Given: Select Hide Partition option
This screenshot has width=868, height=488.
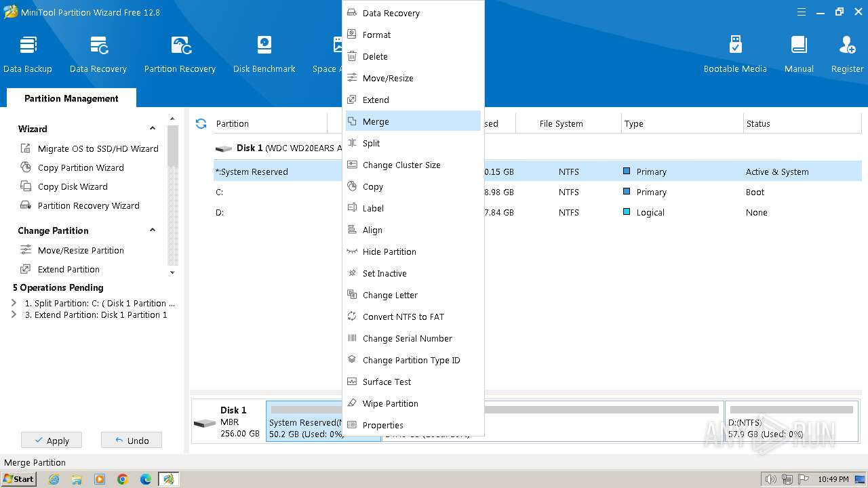Looking at the screenshot, I should 413,251.
